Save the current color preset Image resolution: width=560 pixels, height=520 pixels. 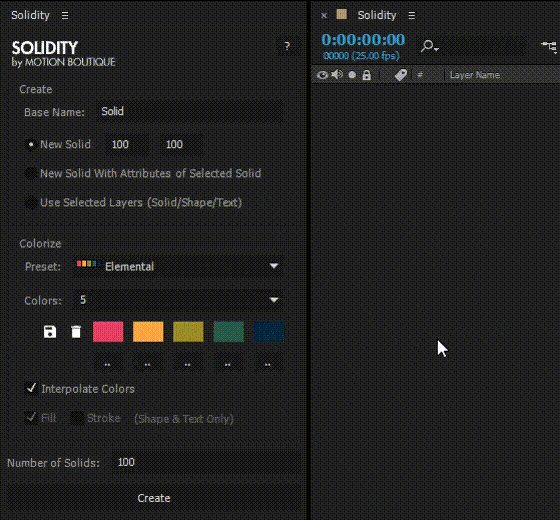[50, 332]
